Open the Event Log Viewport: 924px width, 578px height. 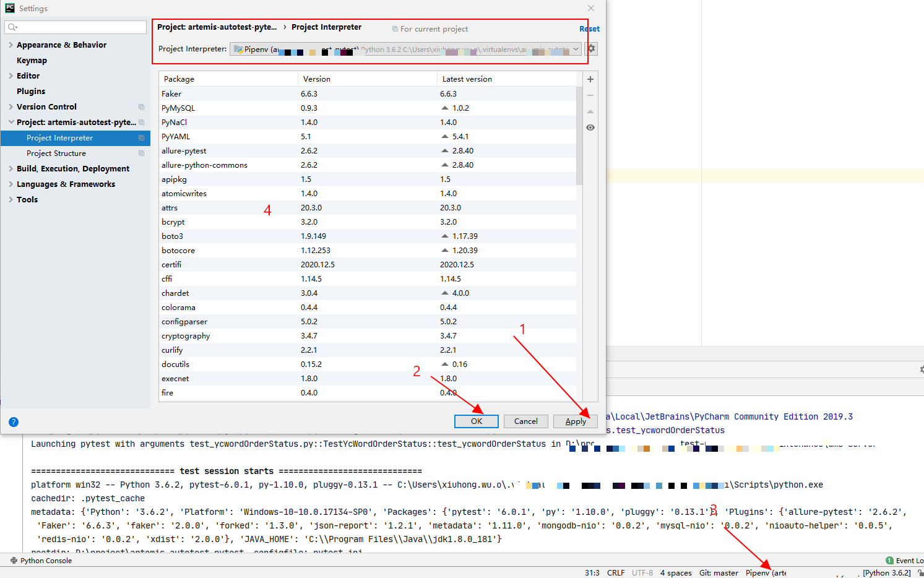905,560
